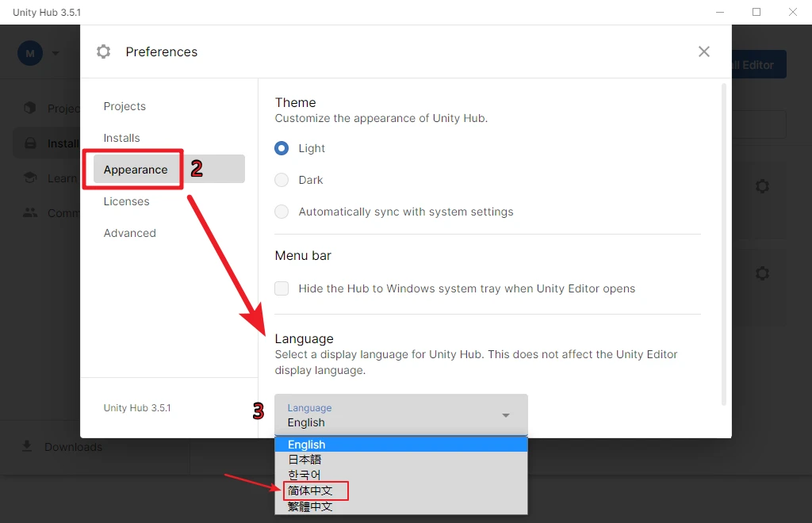
Task: Click the Language dropdown arrow
Action: [506, 415]
